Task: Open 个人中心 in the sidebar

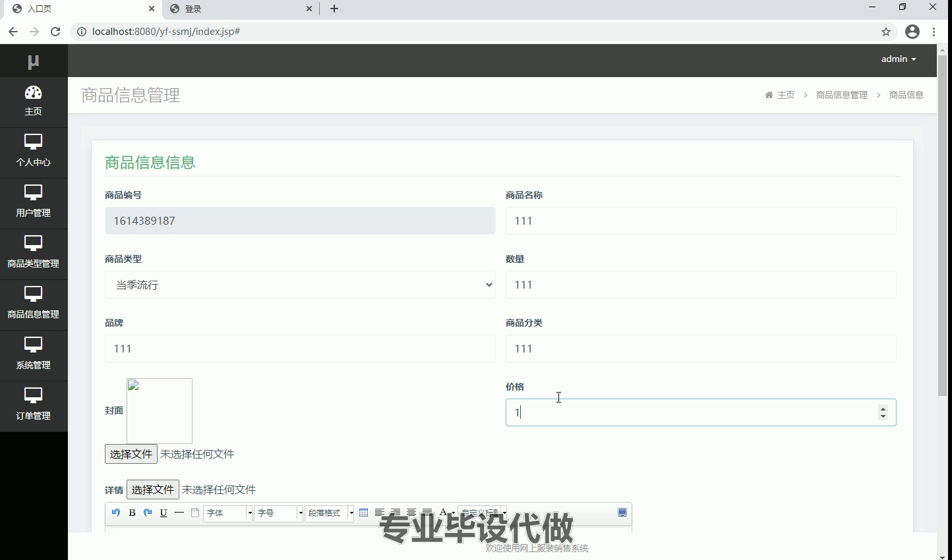Action: coord(34,153)
